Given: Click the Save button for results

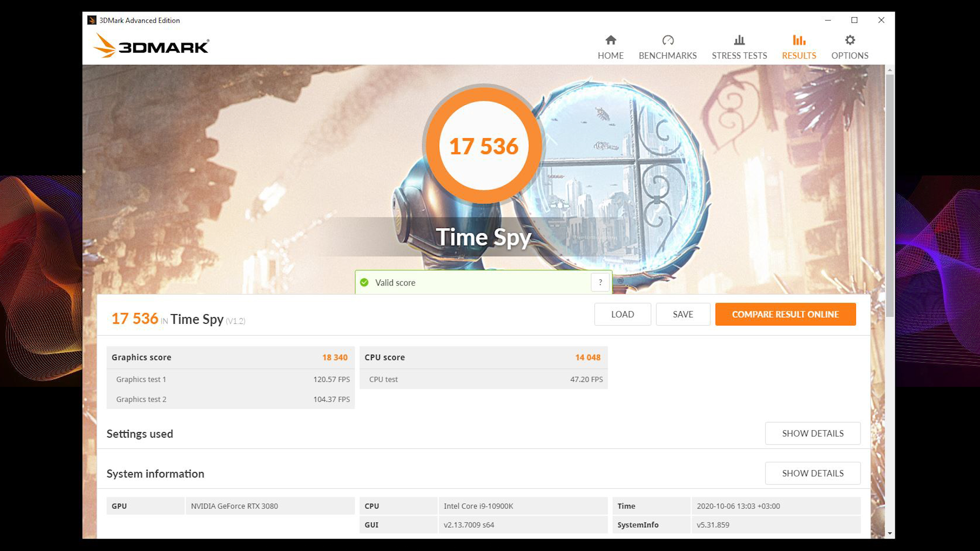Looking at the screenshot, I should coord(682,314).
